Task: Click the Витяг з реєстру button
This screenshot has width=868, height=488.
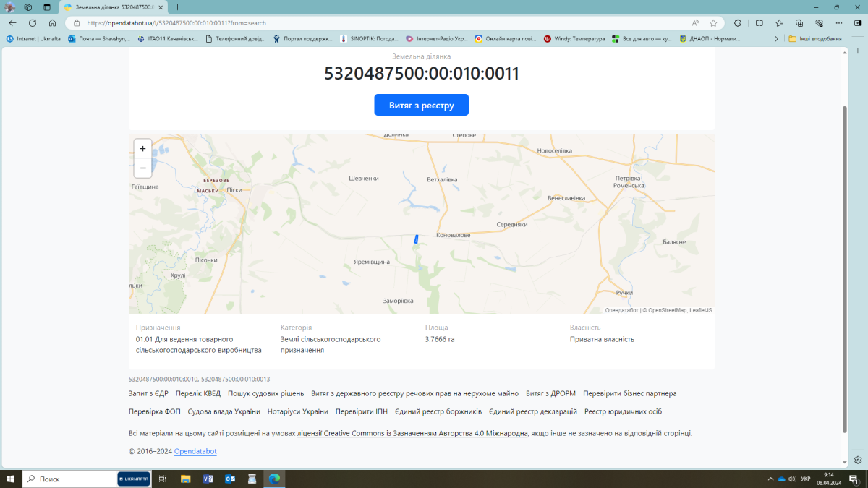Action: click(x=421, y=105)
